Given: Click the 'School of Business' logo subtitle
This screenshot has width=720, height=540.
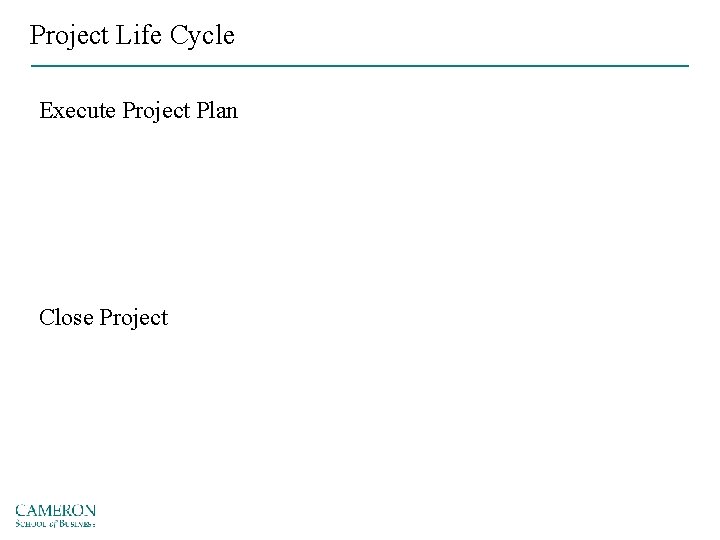Looking at the screenshot, I should click(56, 523).
